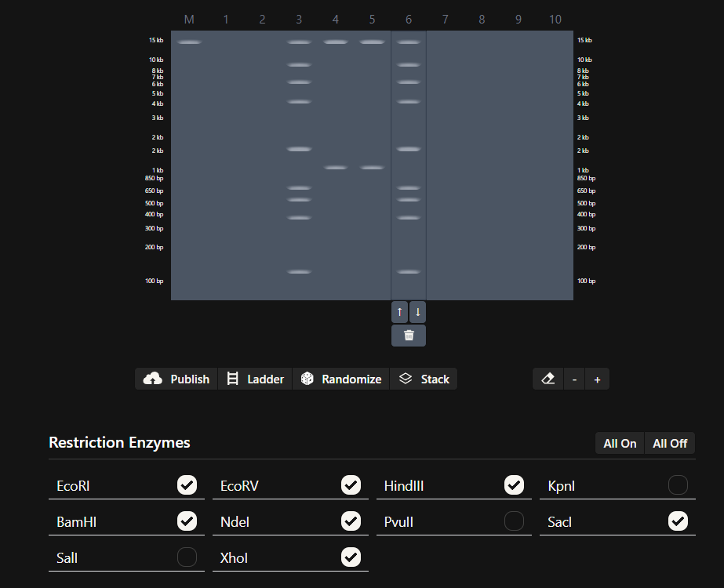Image resolution: width=724 pixels, height=588 pixels.
Task: Click the Publish cloud icon
Action: point(152,379)
